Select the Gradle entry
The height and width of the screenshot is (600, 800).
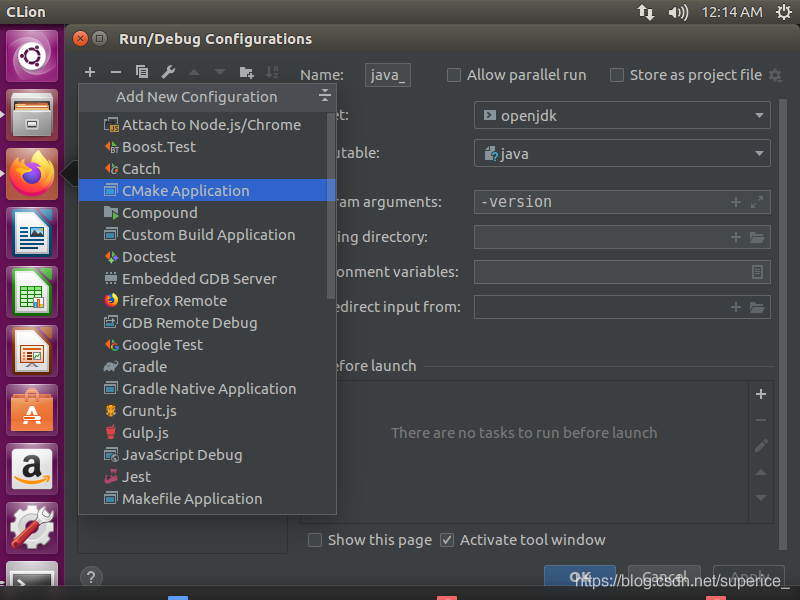coord(207,366)
